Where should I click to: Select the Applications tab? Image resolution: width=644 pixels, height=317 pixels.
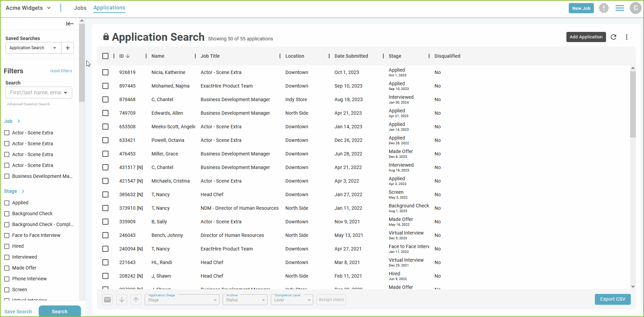tap(109, 8)
